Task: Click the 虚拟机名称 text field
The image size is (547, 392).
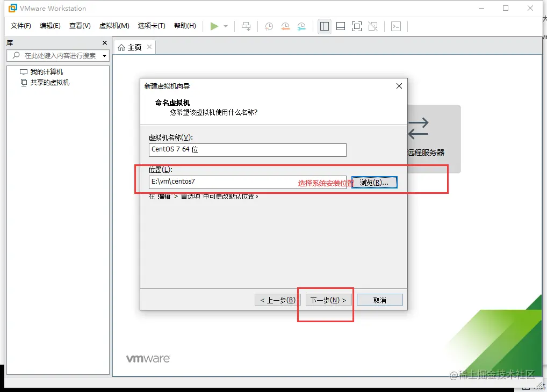Action: tap(247, 150)
